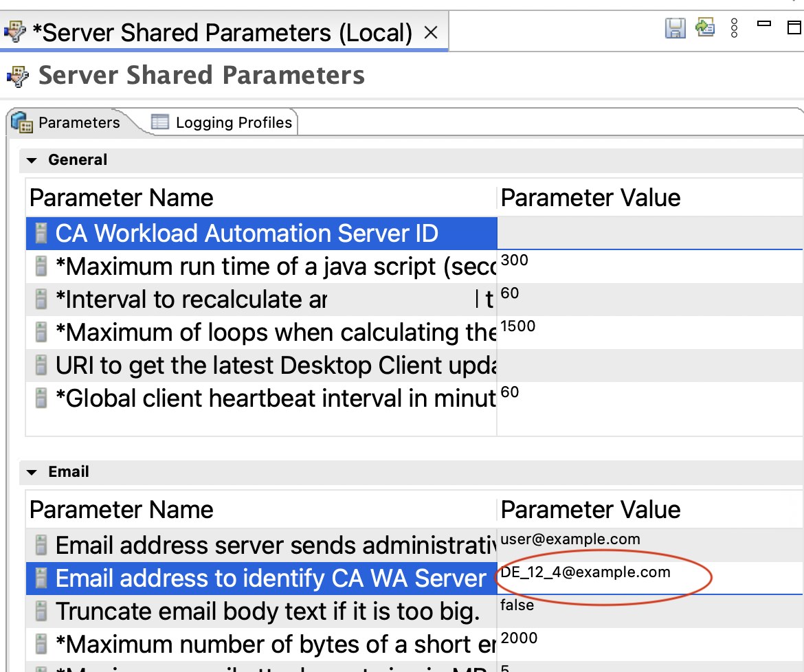This screenshot has height=672, width=804.
Task: Click the Email section title
Action: click(69, 471)
